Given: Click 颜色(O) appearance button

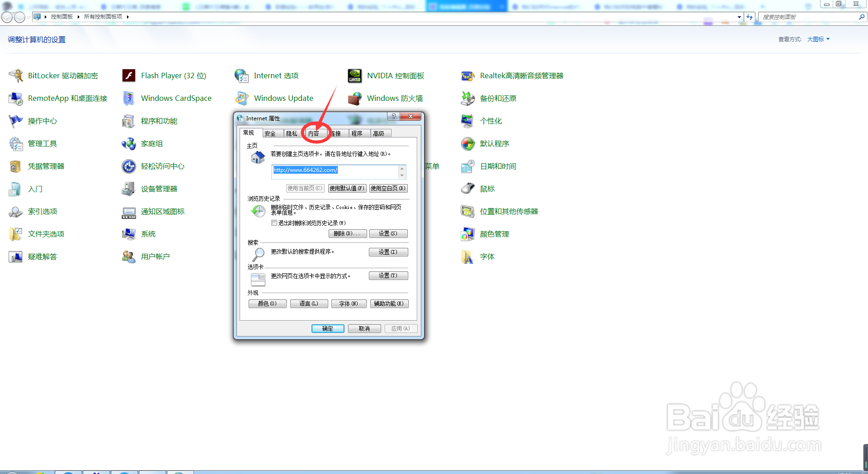Looking at the screenshot, I should [268, 303].
